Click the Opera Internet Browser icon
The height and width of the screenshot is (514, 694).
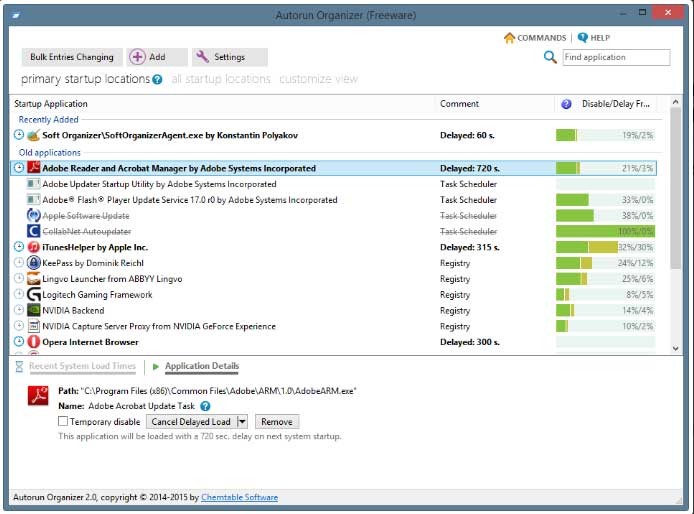pos(34,342)
